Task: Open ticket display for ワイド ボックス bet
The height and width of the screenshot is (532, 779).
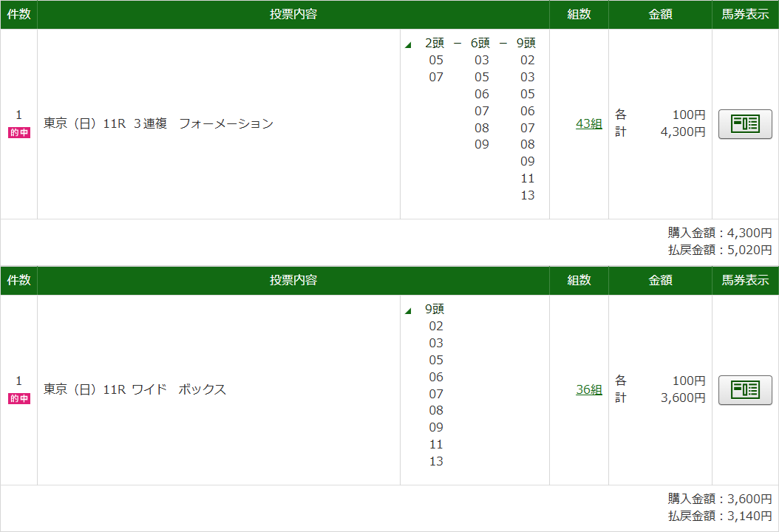Action: (745, 389)
